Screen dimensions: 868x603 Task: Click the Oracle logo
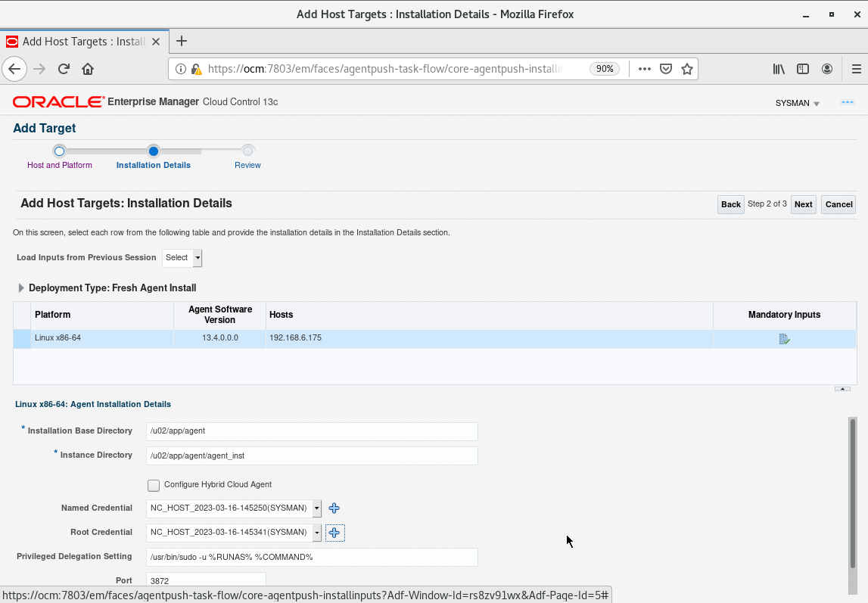(58, 102)
